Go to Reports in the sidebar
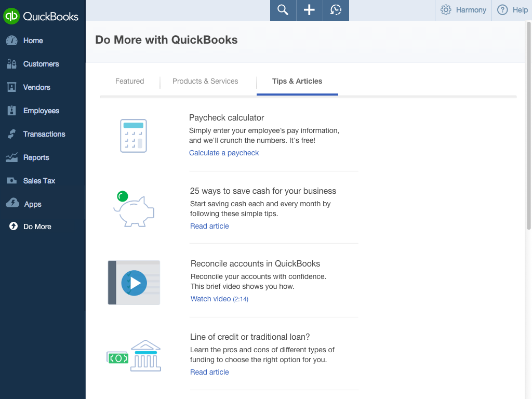Image resolution: width=532 pixels, height=399 pixels. [36, 157]
